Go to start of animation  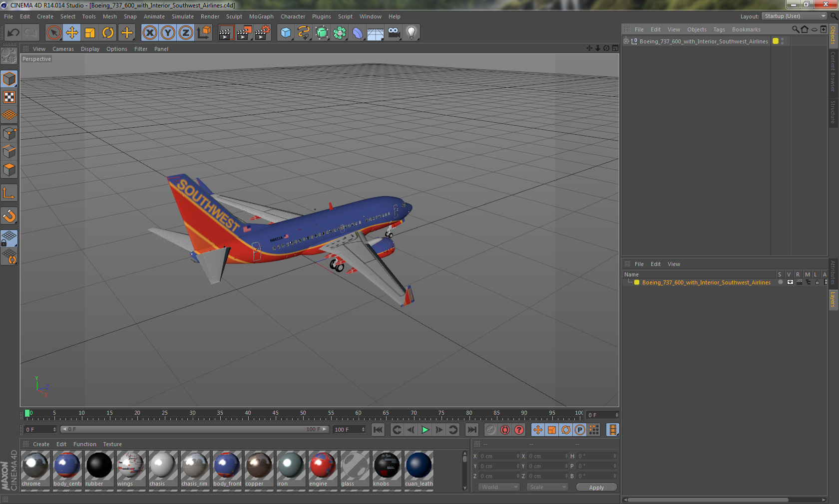pos(378,430)
